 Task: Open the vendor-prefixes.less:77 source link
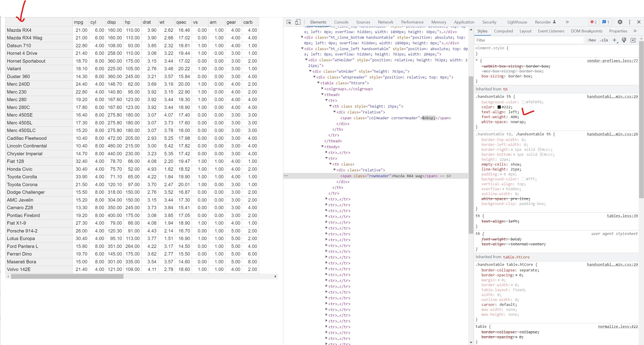(x=612, y=61)
